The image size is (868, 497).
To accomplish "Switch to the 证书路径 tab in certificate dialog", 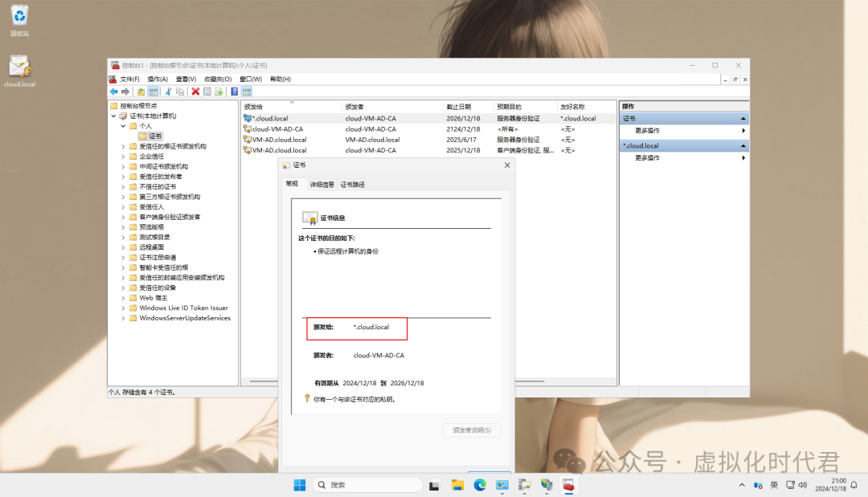I will click(x=352, y=185).
